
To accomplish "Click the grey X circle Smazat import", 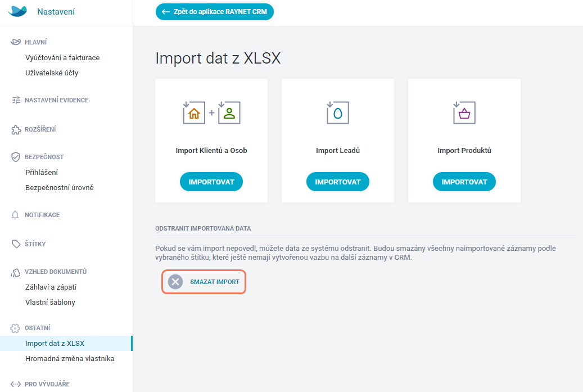I will click(175, 282).
